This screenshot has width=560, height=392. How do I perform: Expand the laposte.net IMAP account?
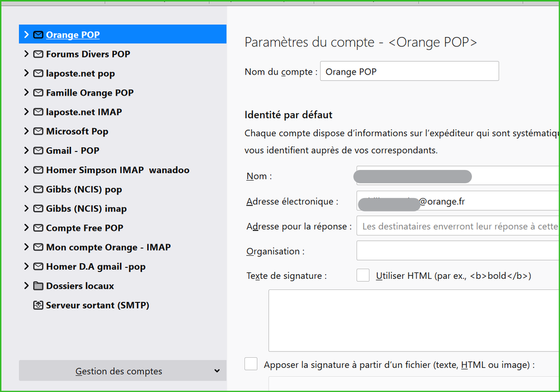(x=26, y=112)
